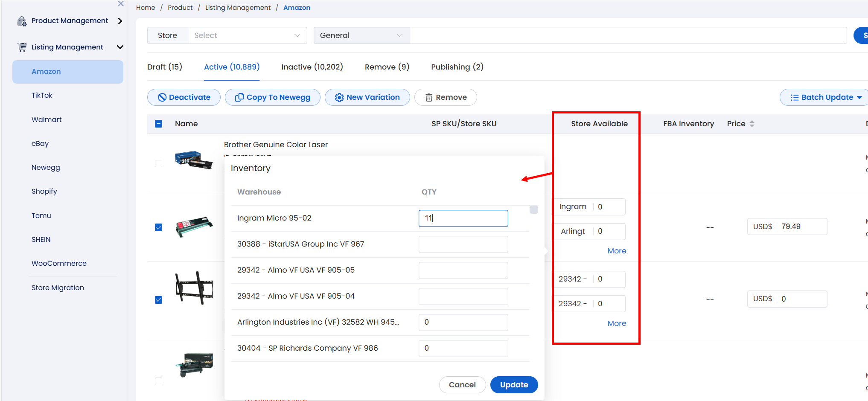Click the Almo VF 905-05 quantity field
The image size is (868, 401).
(463, 270)
